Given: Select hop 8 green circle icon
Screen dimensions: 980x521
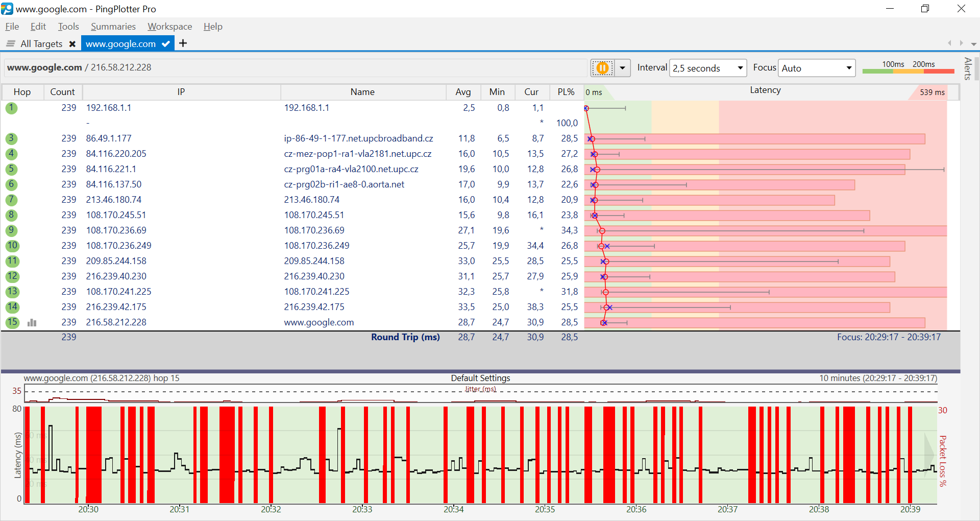Looking at the screenshot, I should [12, 215].
